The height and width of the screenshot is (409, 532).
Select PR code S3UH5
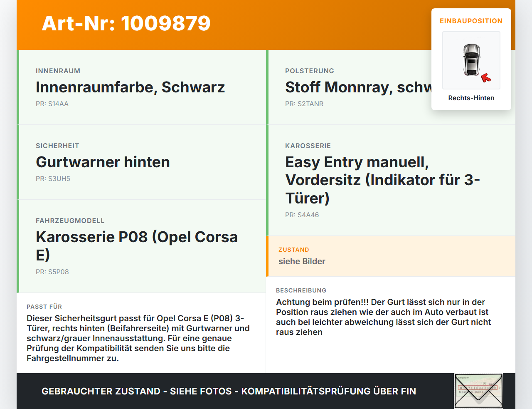click(53, 178)
